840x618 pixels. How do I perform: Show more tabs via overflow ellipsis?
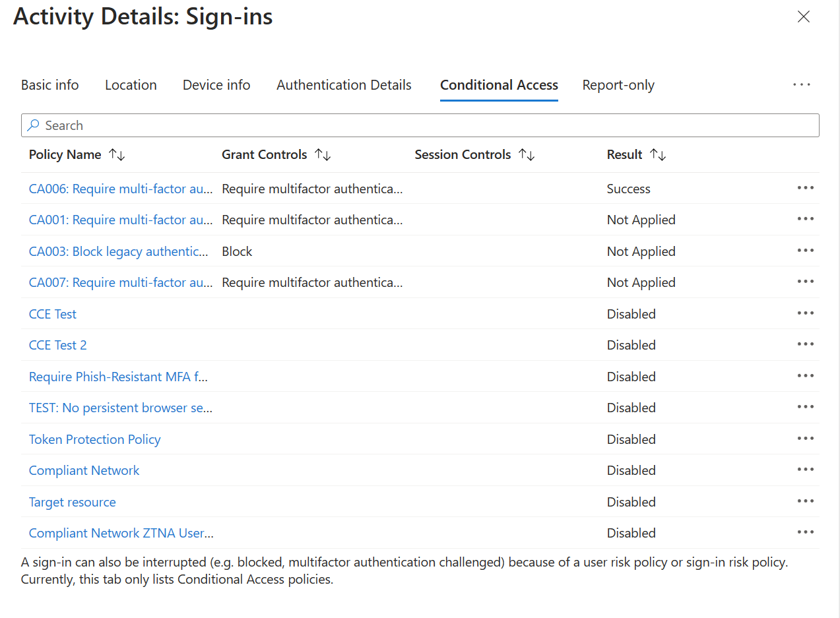click(x=802, y=84)
